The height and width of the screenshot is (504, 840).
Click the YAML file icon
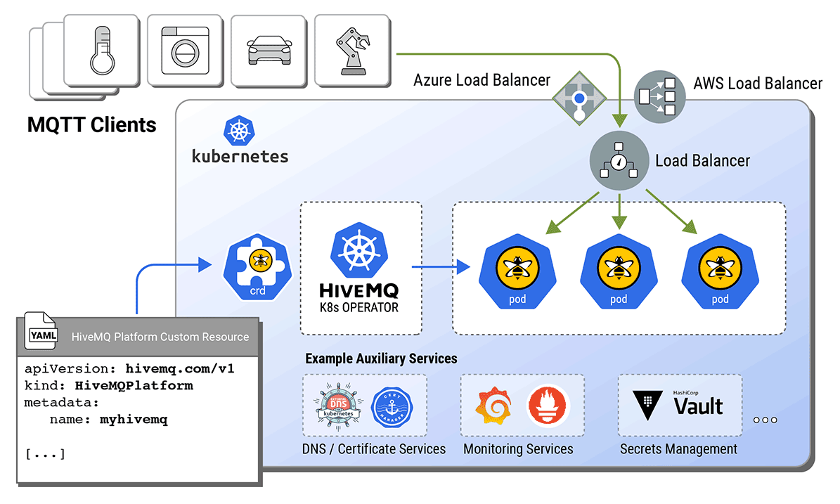click(x=41, y=331)
